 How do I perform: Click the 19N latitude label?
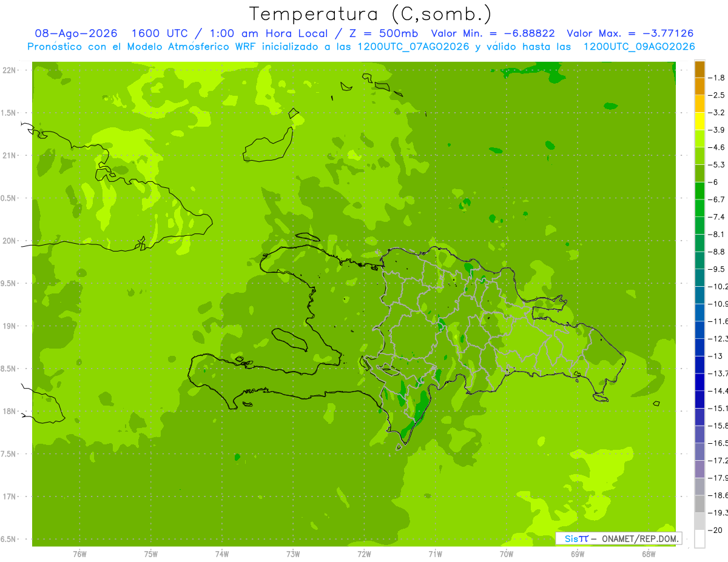(8, 326)
